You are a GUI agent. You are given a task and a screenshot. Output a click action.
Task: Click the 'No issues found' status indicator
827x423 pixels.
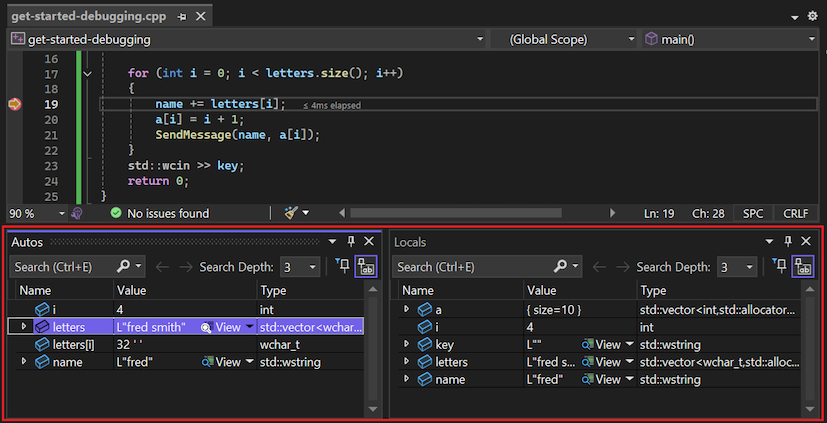click(160, 213)
